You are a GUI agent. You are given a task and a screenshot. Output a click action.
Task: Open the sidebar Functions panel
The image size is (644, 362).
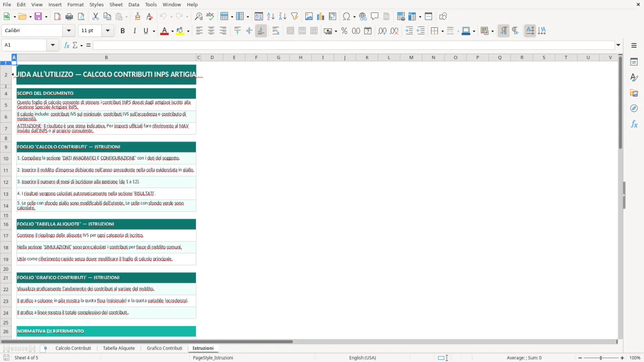point(634,124)
